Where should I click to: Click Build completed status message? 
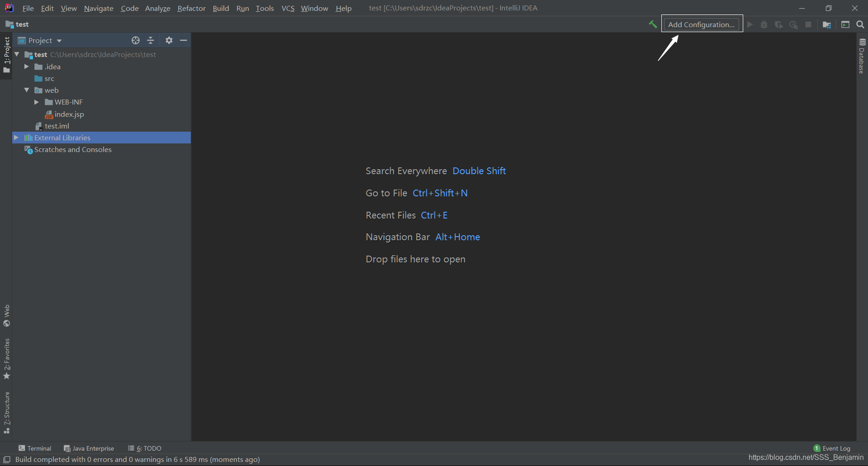coord(137,460)
